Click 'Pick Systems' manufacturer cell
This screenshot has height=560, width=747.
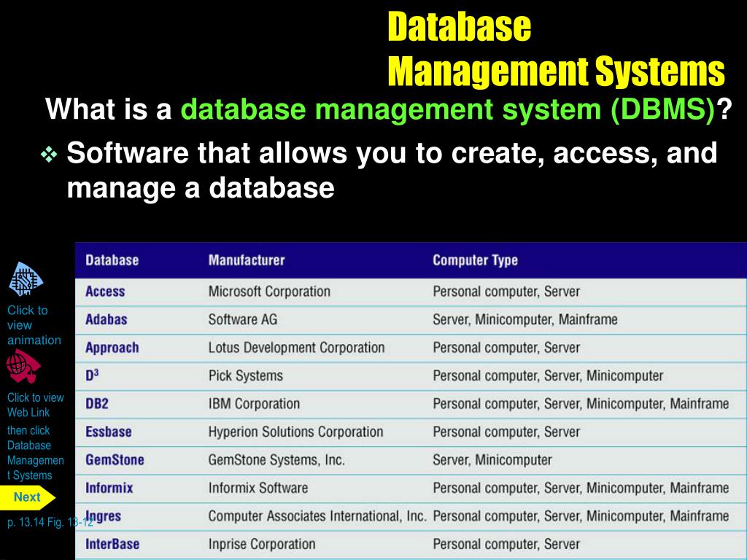(245, 376)
